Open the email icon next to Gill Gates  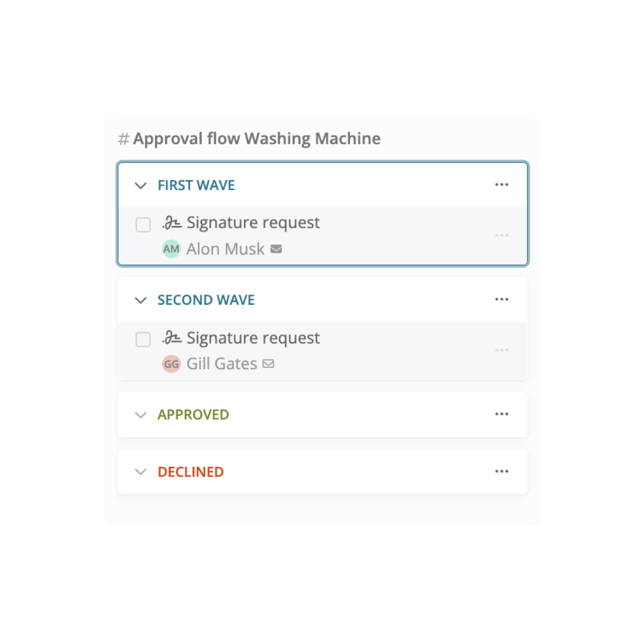pos(268,363)
